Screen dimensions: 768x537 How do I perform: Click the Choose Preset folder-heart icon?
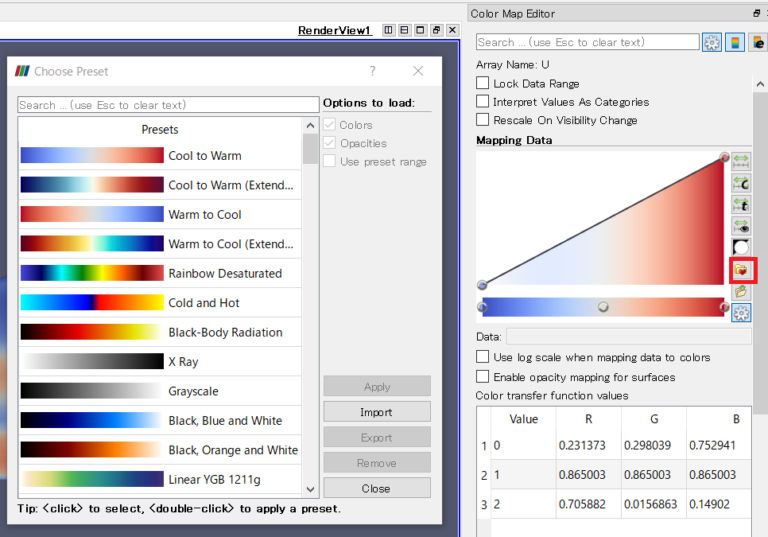click(x=741, y=270)
